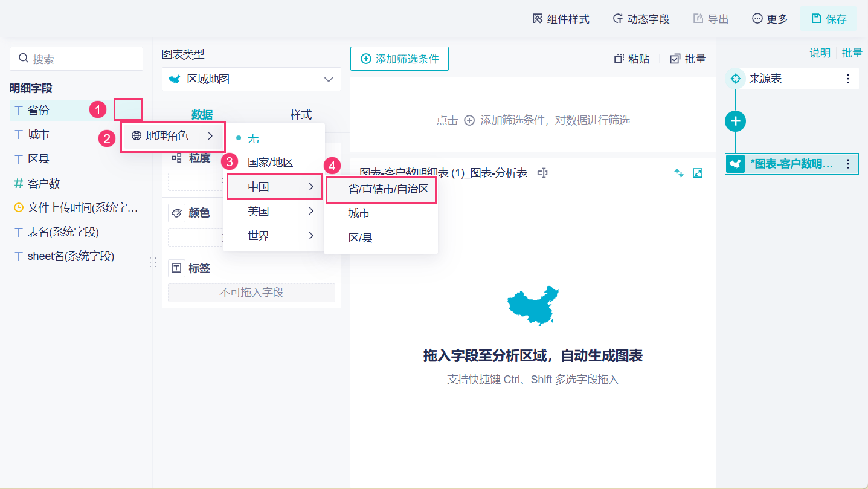Click 批量 checkbox icon in the filter toolbar

click(675, 59)
